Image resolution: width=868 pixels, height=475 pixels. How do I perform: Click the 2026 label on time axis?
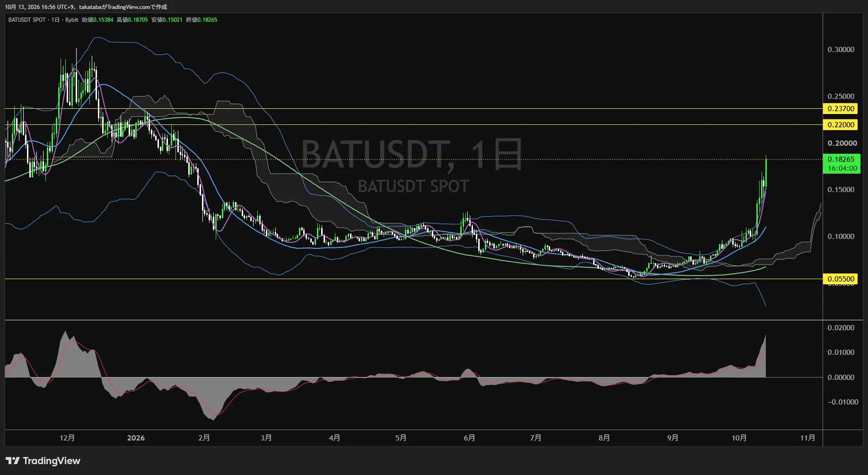136,438
